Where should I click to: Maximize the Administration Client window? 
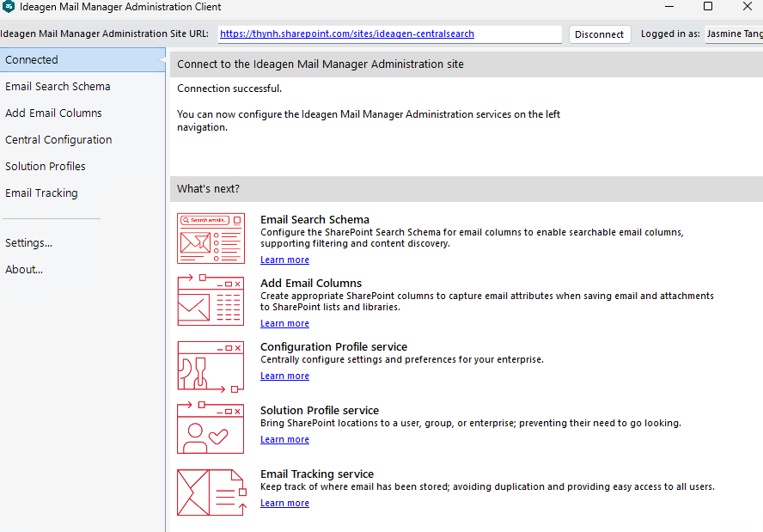tap(709, 7)
